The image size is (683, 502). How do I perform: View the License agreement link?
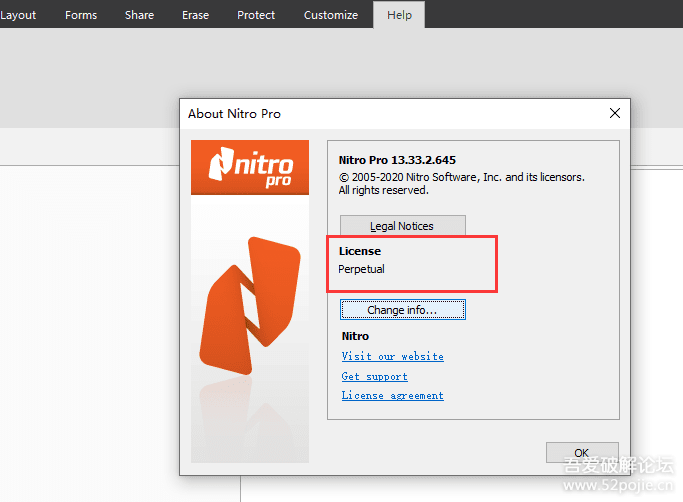pyautogui.click(x=392, y=395)
